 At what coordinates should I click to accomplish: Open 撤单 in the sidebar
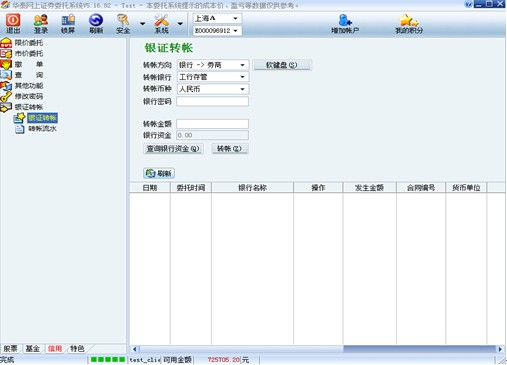point(29,64)
